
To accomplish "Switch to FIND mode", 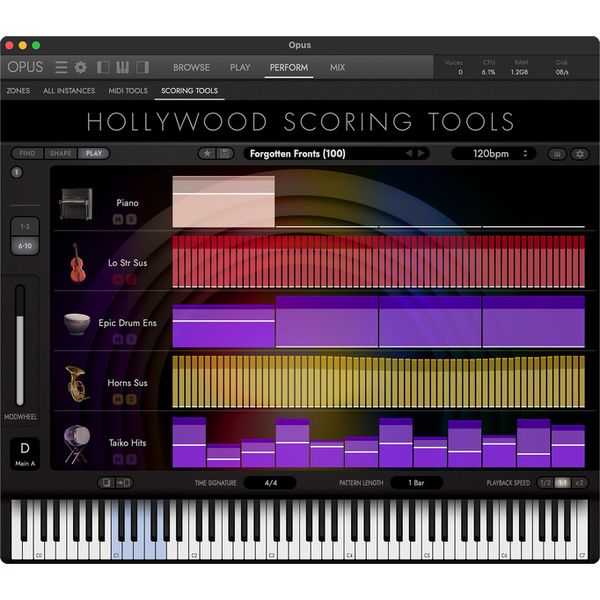I will tap(28, 153).
